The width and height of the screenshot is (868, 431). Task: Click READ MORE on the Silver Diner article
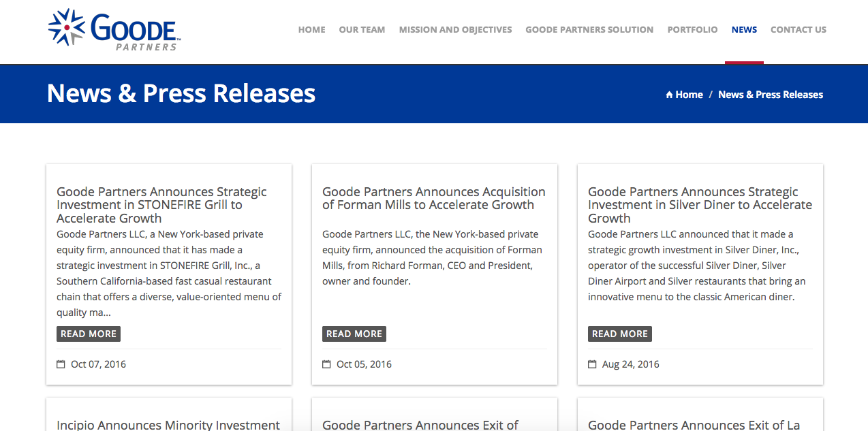(619, 334)
